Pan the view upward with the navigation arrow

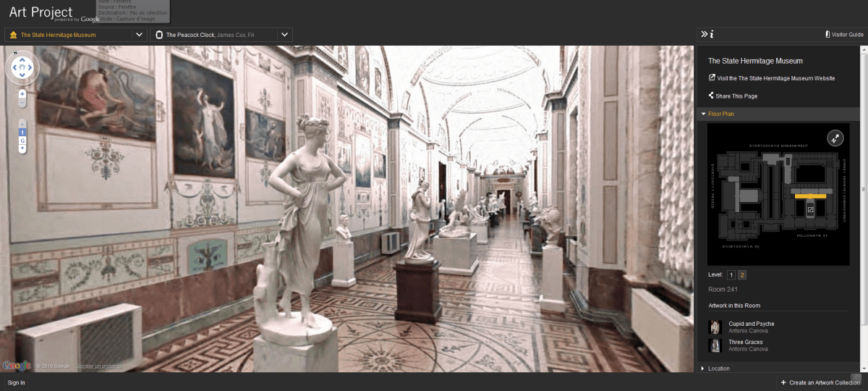point(22,59)
